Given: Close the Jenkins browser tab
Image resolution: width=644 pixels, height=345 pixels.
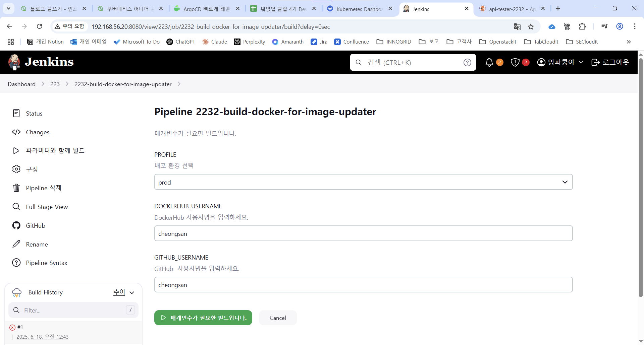Looking at the screenshot, I should point(467,8).
